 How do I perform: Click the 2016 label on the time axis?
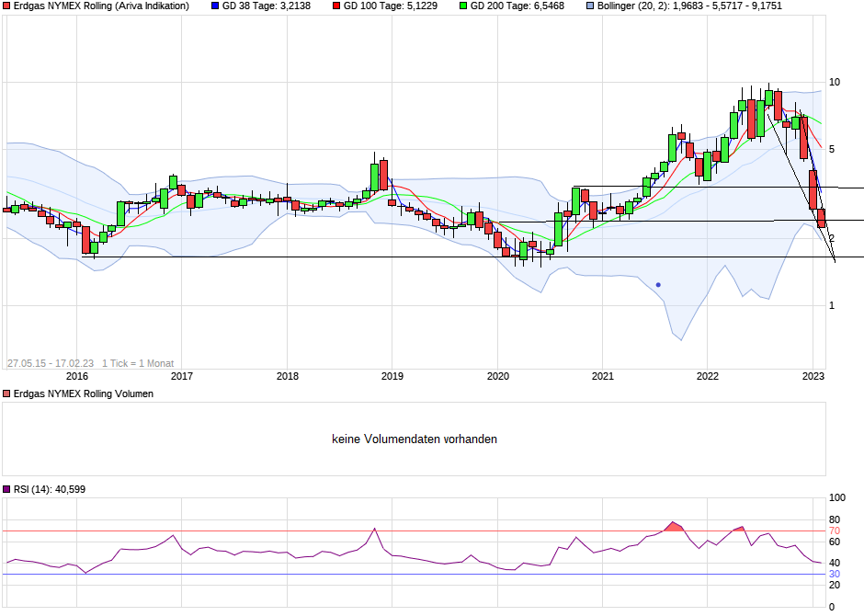pos(76,376)
